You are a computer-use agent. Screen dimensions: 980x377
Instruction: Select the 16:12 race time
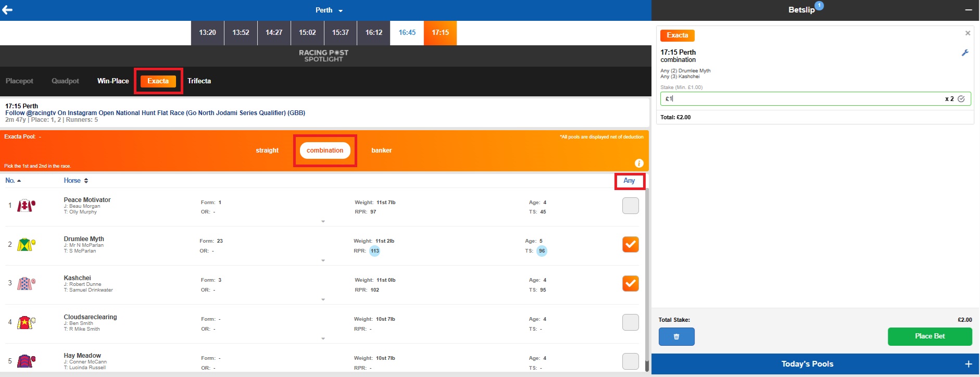pyautogui.click(x=374, y=33)
